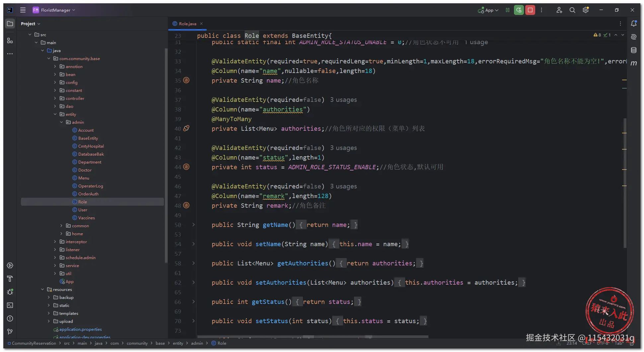Open the Build hammer tool window
The width and height of the screenshot is (644, 352).
(10, 279)
